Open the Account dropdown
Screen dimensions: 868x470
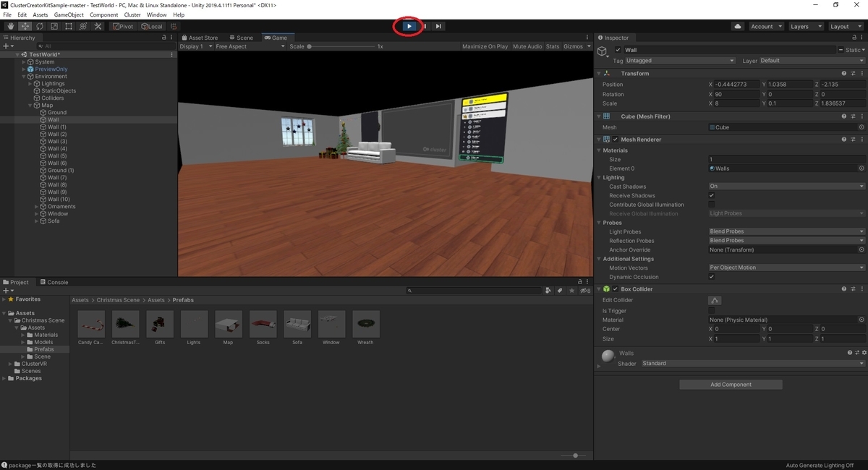pos(766,26)
